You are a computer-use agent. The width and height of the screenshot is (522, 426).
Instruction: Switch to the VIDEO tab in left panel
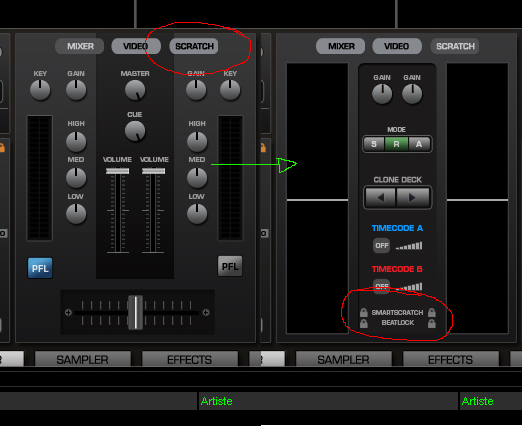tap(136, 46)
